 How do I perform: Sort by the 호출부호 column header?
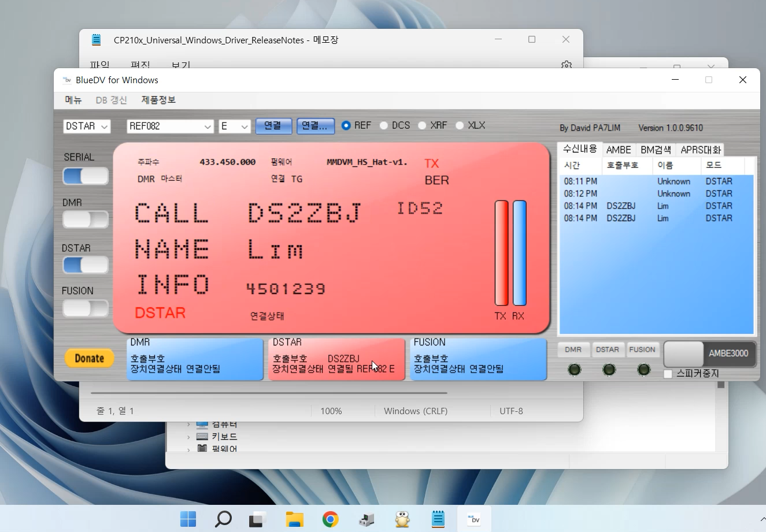pyautogui.click(x=627, y=165)
